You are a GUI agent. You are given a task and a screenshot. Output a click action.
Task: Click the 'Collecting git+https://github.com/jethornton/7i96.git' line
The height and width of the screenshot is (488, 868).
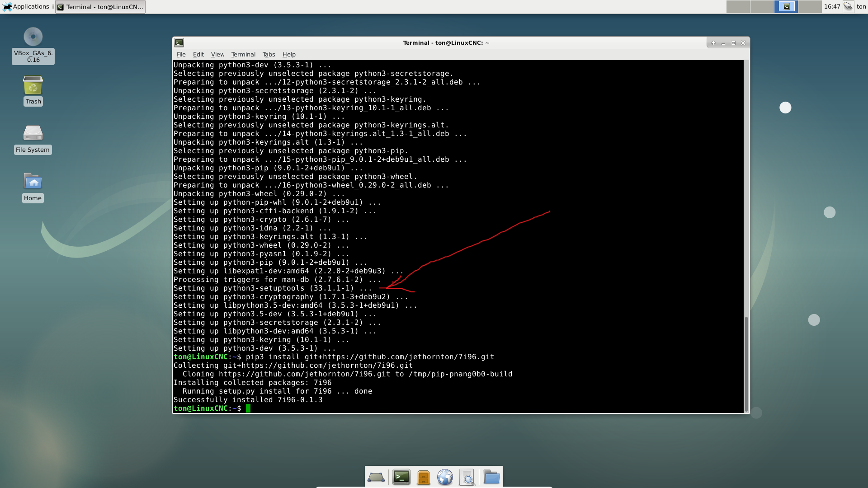click(293, 366)
